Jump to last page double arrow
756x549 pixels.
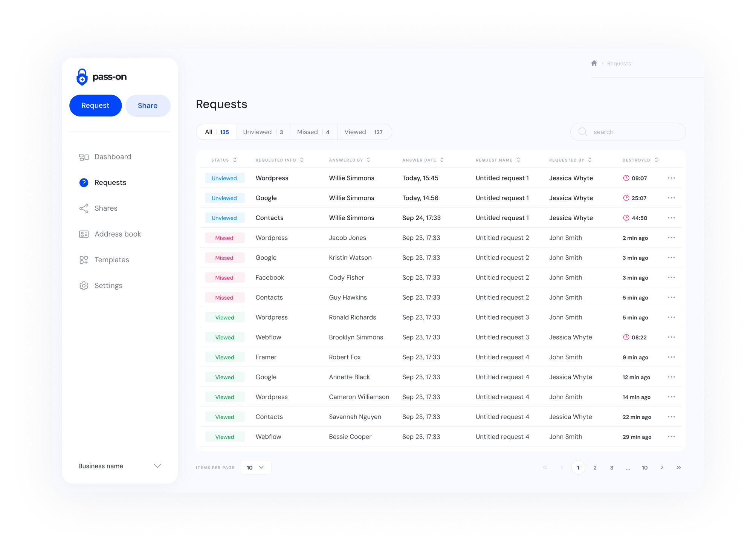tap(678, 468)
